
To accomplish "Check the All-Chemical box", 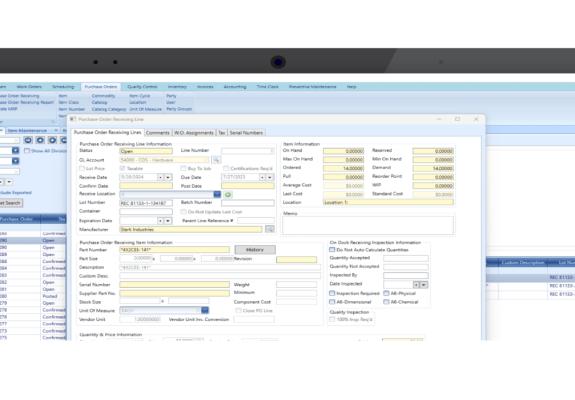I will 386,302.
